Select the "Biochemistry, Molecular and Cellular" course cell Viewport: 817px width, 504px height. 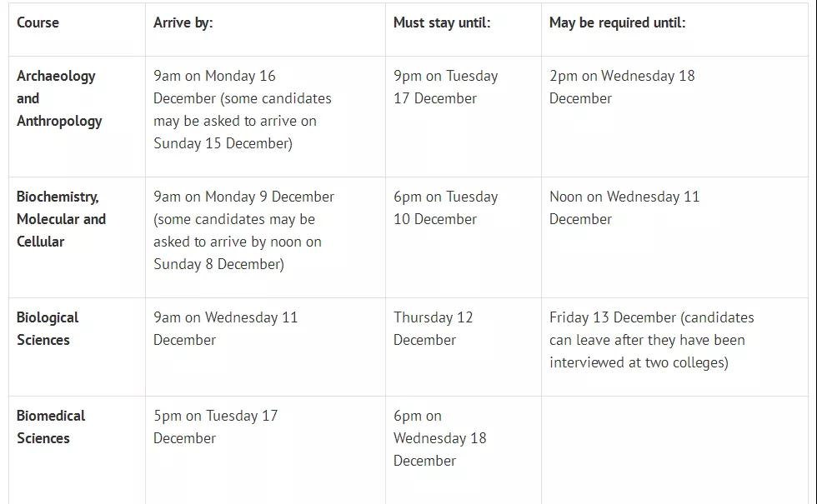point(61,219)
